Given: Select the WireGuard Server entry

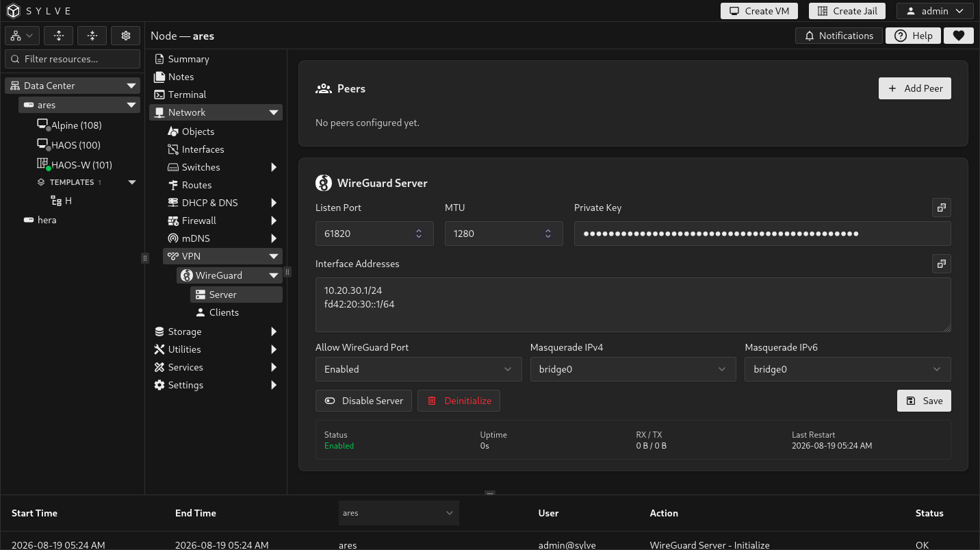Looking at the screenshot, I should point(236,295).
